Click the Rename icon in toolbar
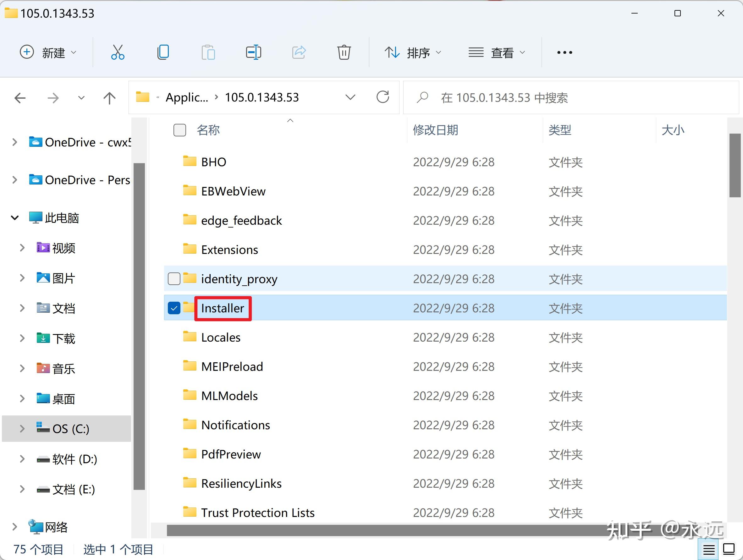Viewport: 743px width, 560px height. click(x=254, y=52)
